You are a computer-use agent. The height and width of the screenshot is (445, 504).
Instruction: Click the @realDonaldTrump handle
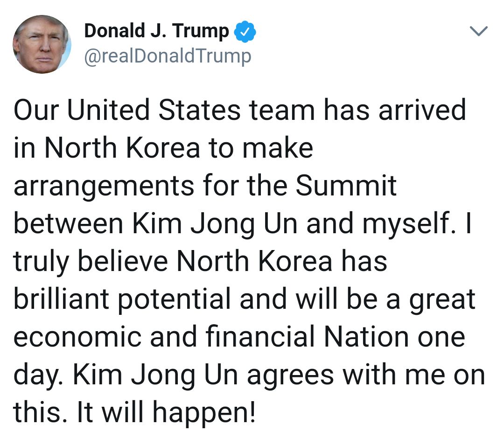[168, 56]
